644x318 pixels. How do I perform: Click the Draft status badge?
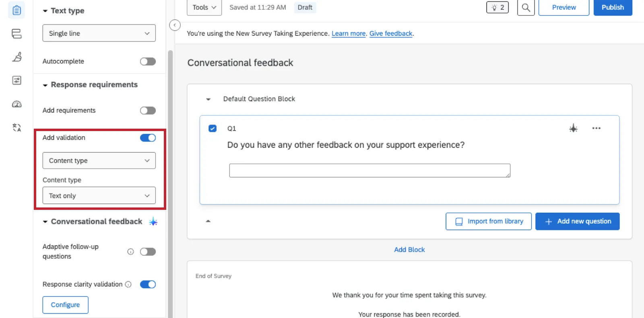click(305, 7)
